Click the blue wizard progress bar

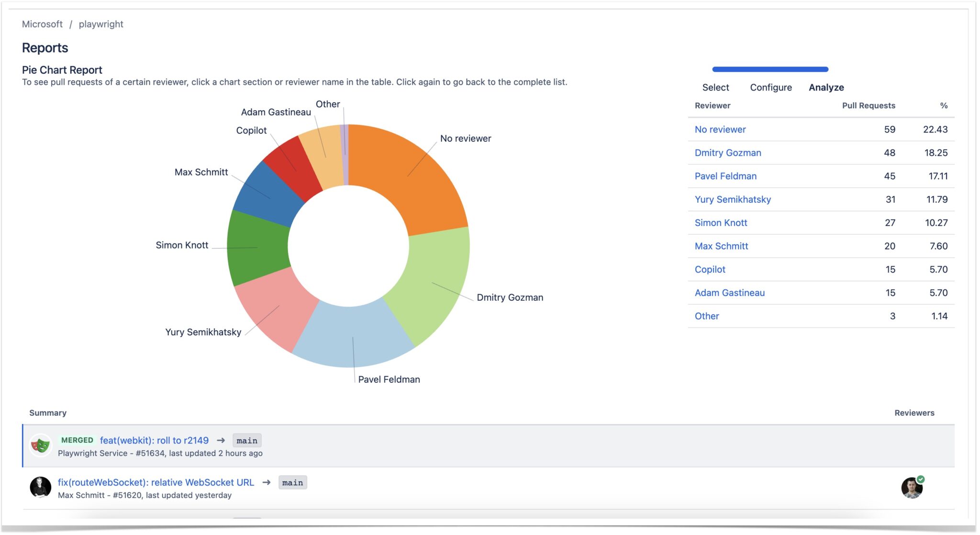(x=770, y=69)
